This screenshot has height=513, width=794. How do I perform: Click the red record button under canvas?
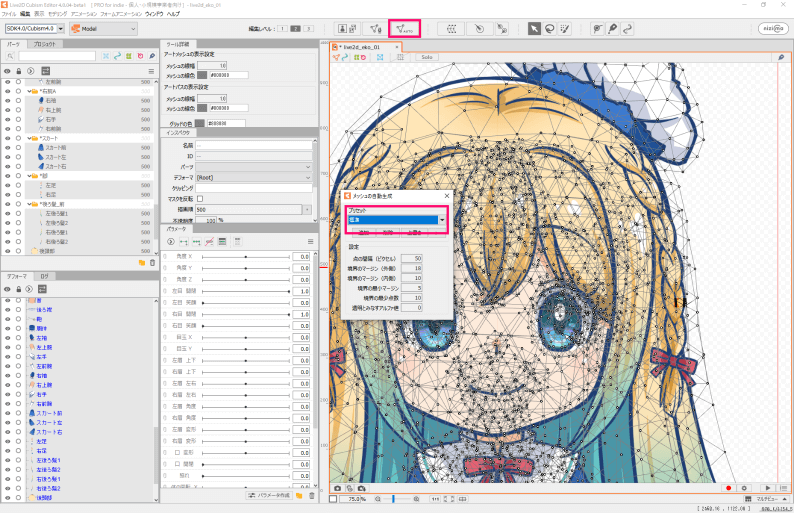(x=729, y=488)
